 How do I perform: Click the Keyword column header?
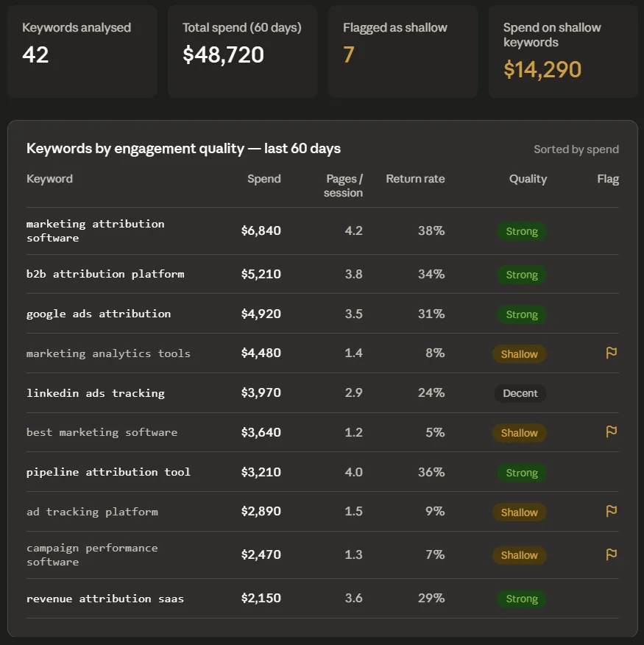(x=49, y=179)
